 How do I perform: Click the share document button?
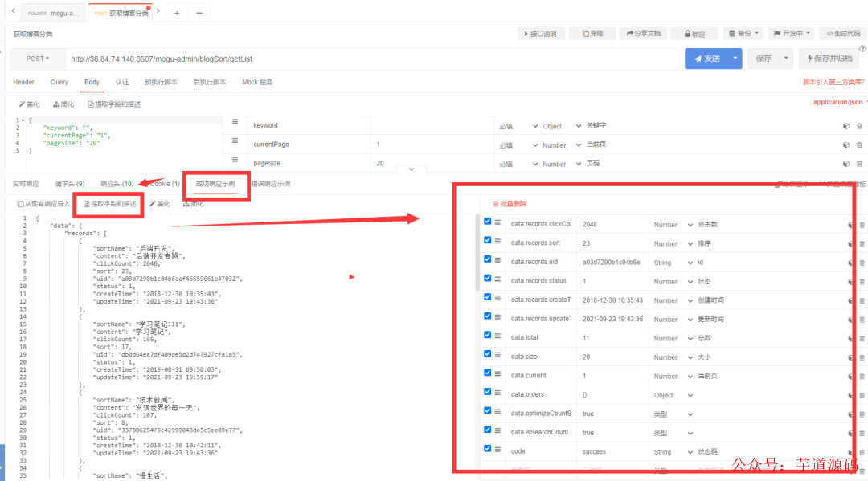pos(643,34)
